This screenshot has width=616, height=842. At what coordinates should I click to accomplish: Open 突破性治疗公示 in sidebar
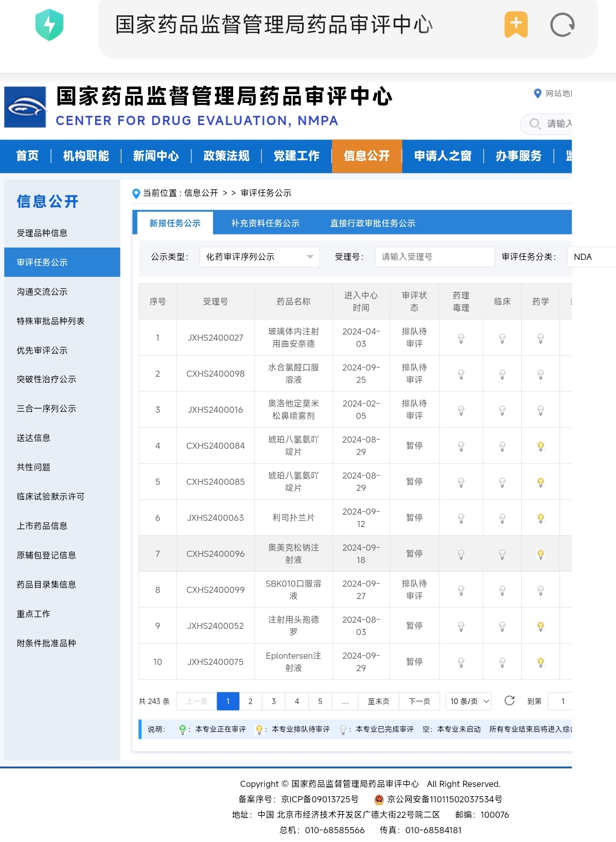46,379
